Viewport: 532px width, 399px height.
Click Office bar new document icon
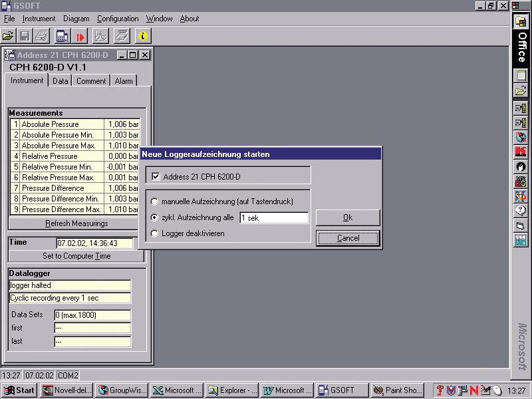point(521,75)
